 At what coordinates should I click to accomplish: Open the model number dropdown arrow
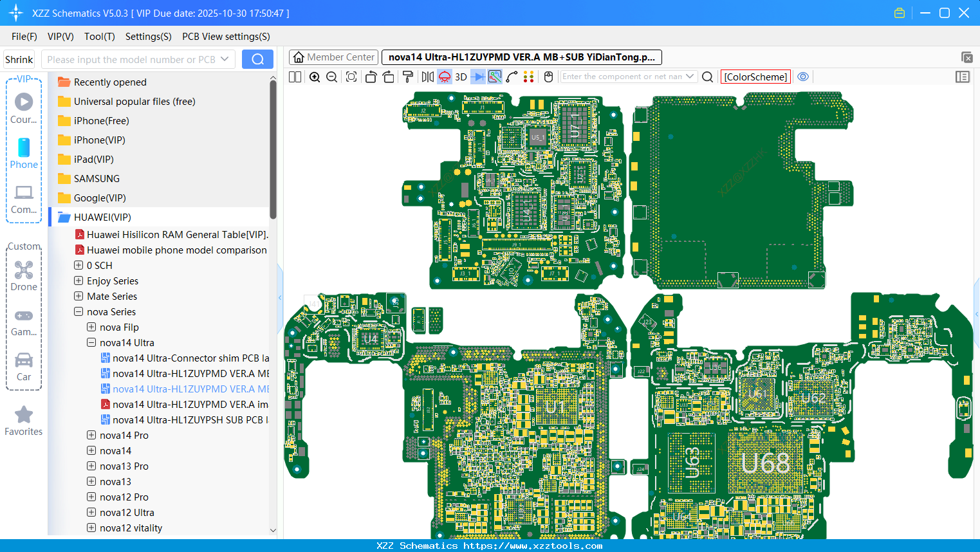click(225, 59)
